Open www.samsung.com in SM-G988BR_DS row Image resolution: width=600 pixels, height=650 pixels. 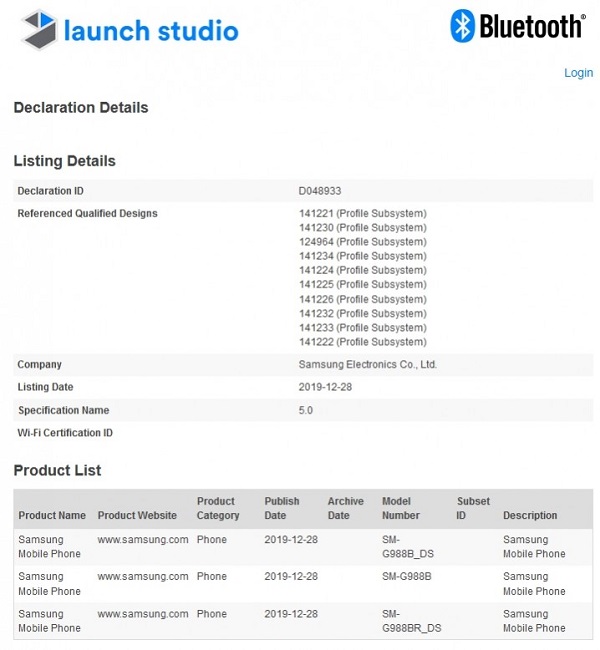(143, 614)
